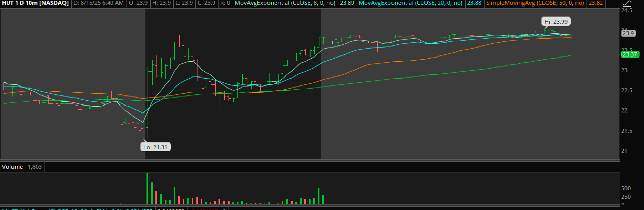Click the C: 23.9 close price field
644x210 pixels.
coord(206,3)
